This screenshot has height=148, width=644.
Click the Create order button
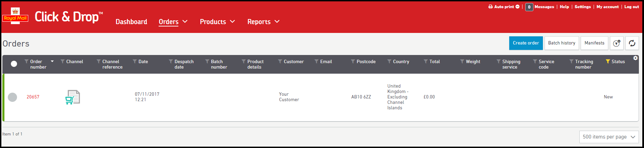point(526,43)
